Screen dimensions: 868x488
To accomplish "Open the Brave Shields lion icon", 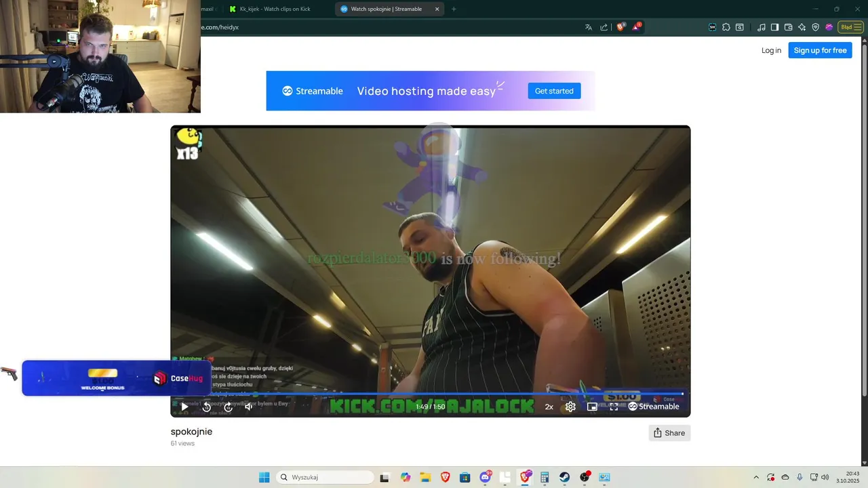I will [620, 27].
